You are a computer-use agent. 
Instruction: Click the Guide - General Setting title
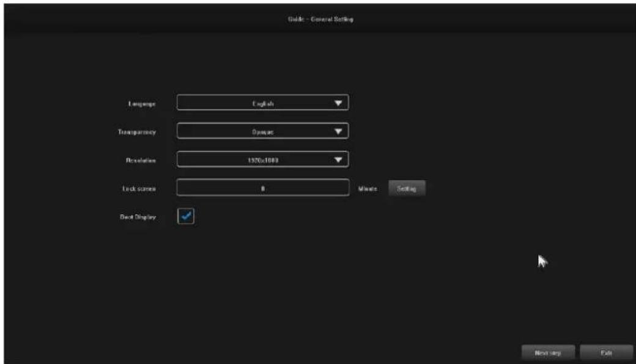320,20
